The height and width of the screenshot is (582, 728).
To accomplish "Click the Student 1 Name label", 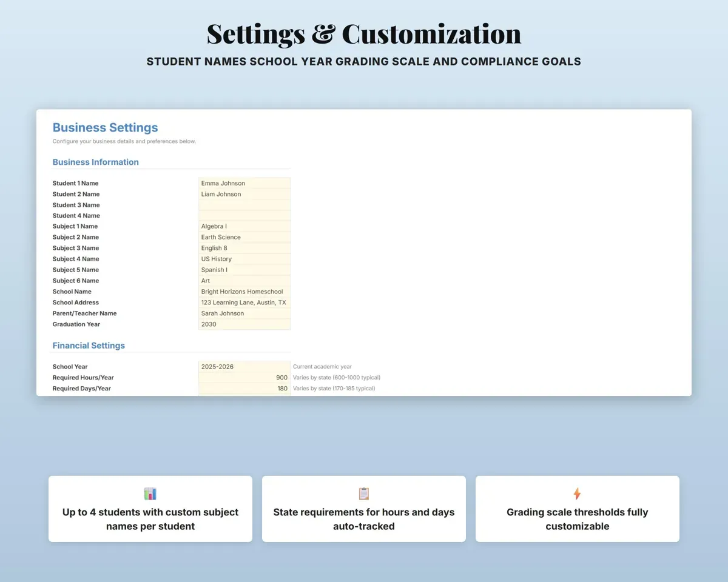I will click(75, 183).
